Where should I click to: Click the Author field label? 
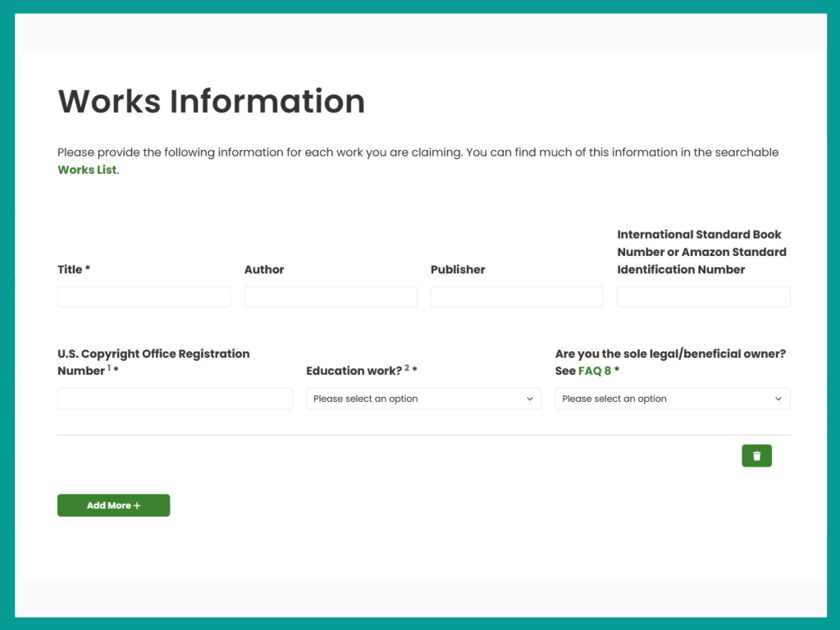coord(264,269)
